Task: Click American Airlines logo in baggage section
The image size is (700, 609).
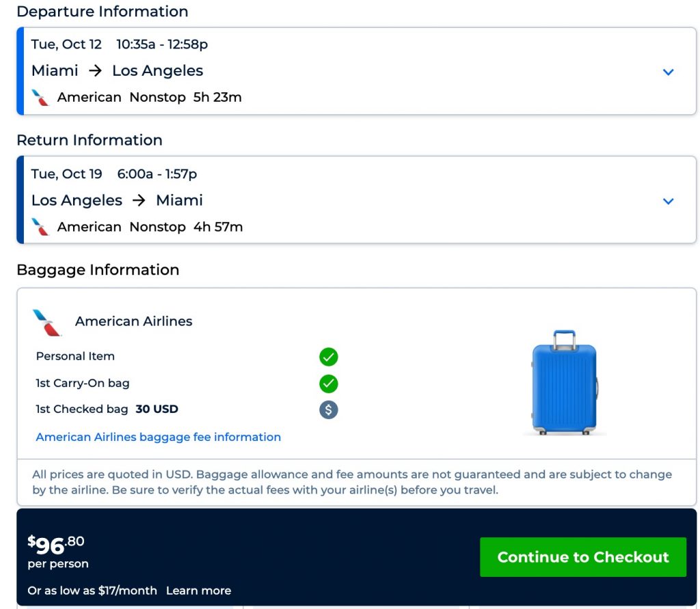Action: tap(47, 322)
